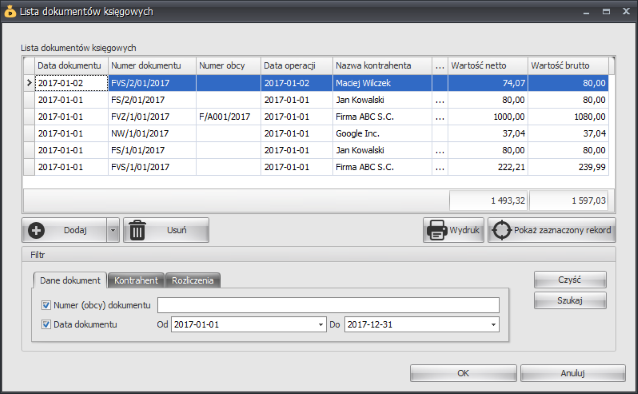Open the Dodaj dropdown arrow
638x394 pixels.
tap(113, 230)
